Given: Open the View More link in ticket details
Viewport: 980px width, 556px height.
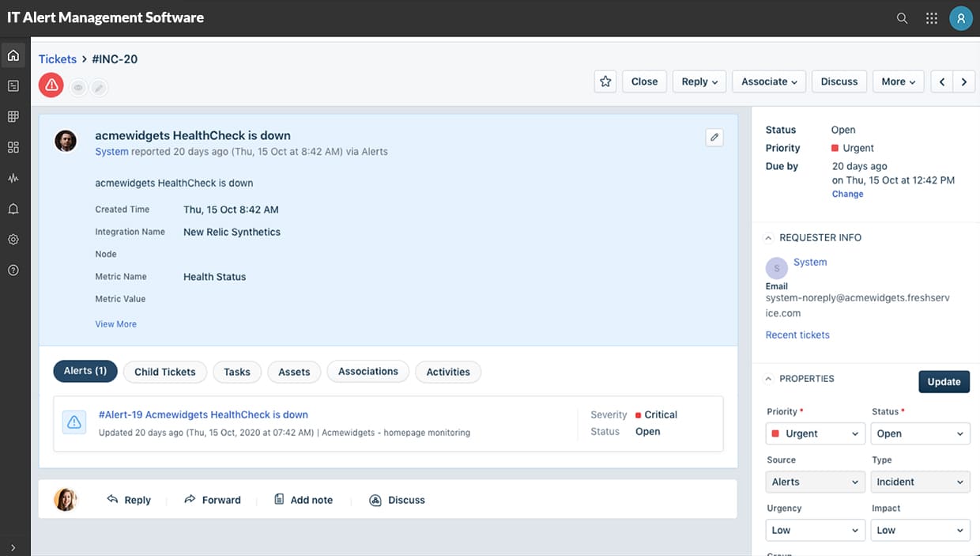Looking at the screenshot, I should [115, 323].
